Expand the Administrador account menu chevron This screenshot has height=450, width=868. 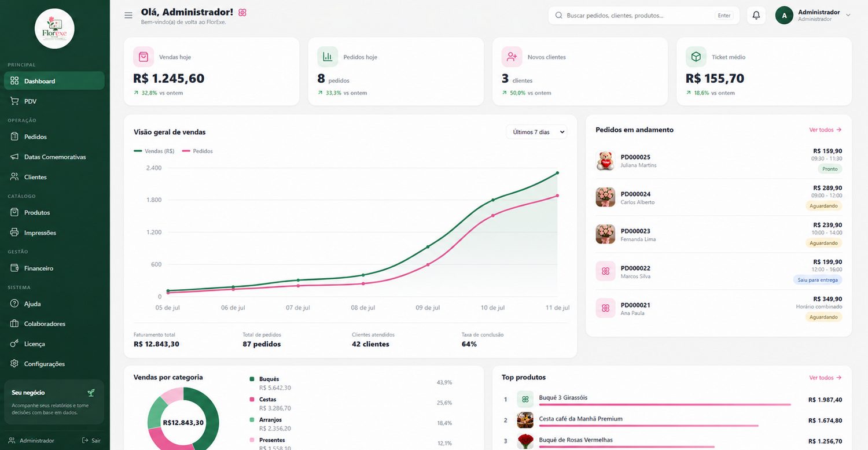point(848,15)
